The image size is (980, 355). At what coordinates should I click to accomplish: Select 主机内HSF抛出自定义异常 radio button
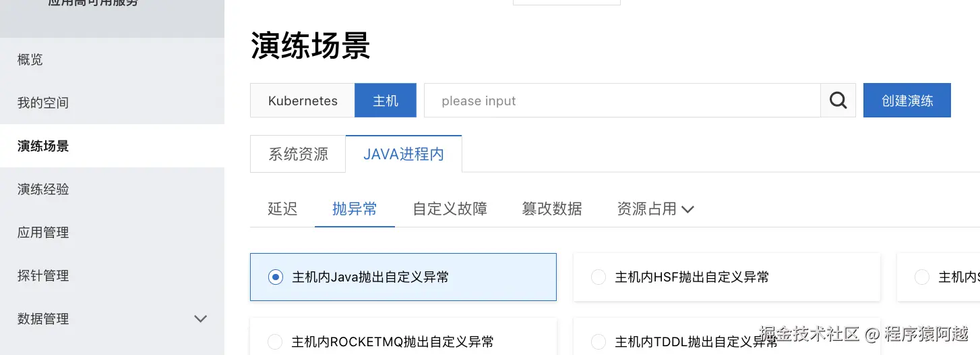pos(599,277)
